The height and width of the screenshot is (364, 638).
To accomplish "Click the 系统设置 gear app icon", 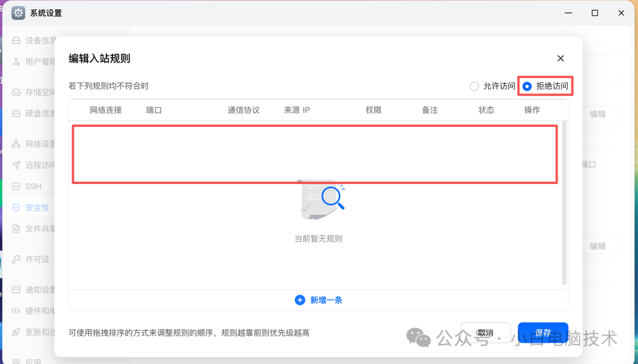I will 18,13.
